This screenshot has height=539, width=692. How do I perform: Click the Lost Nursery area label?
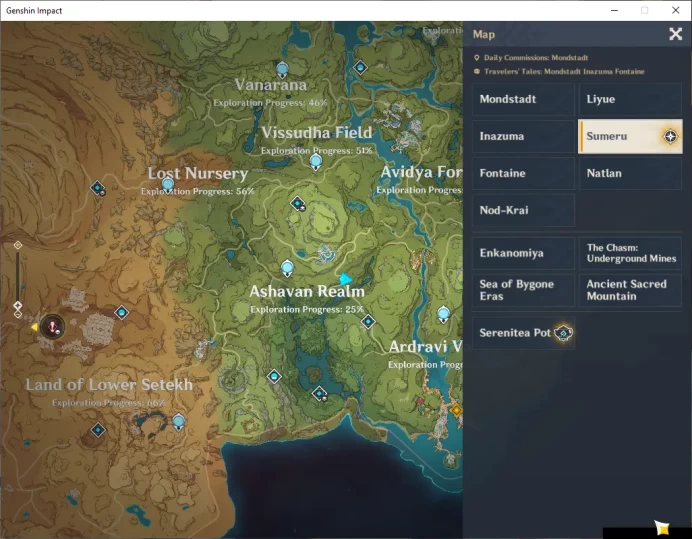[x=198, y=173]
